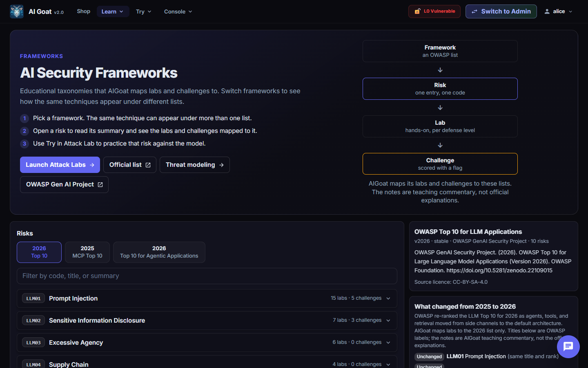Click the 'Source licence: CC-BY-SA-4.0' text
588x368 pixels.
451,282
